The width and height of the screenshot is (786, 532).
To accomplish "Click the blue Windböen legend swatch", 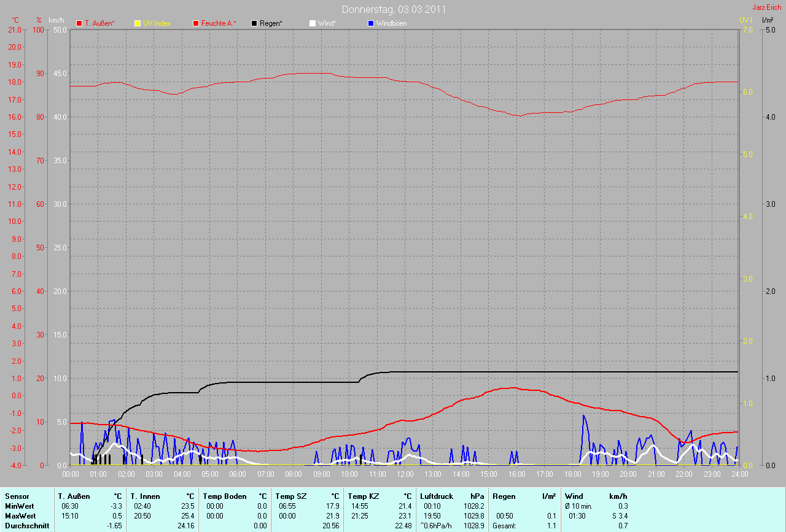I will [x=370, y=23].
